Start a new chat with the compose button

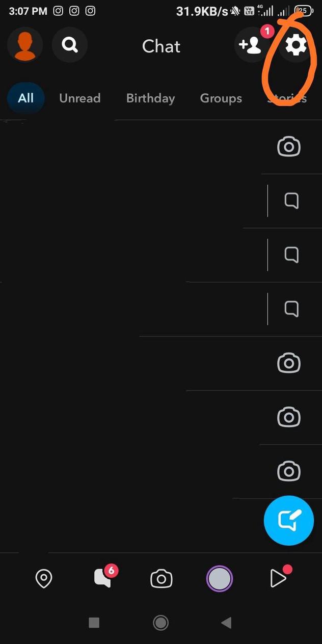coord(289,521)
